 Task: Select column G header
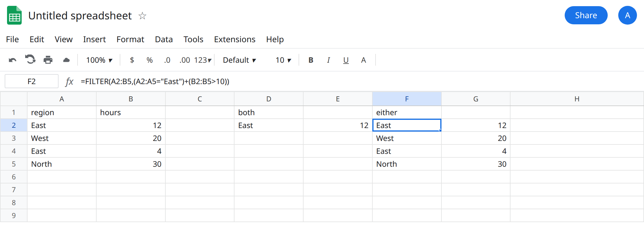coord(476,99)
